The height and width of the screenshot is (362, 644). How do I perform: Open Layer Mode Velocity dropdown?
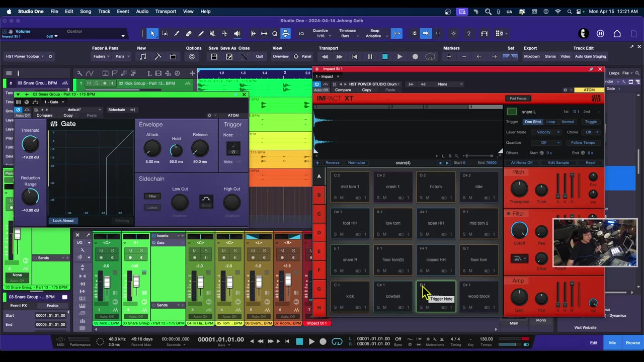click(547, 132)
